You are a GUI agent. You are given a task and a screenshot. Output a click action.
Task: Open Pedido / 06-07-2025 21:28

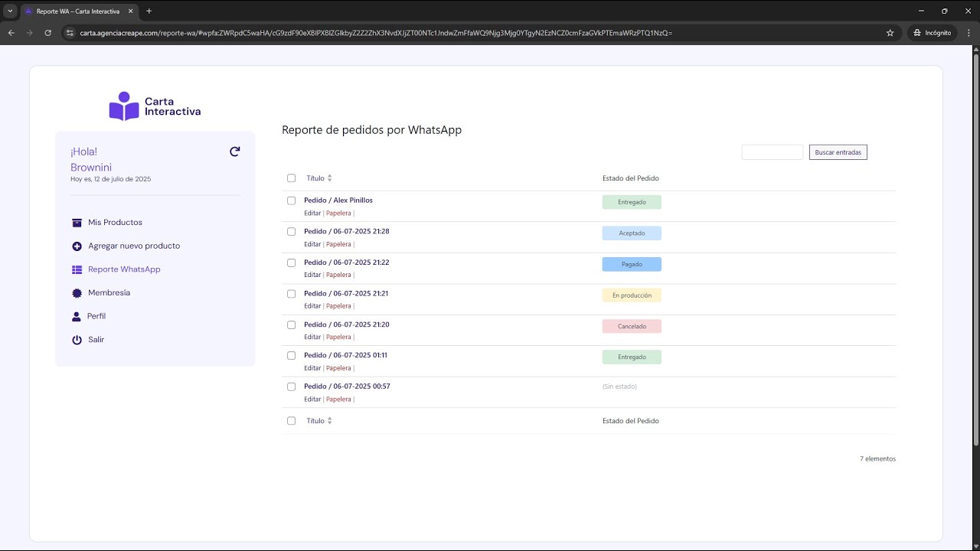click(347, 231)
